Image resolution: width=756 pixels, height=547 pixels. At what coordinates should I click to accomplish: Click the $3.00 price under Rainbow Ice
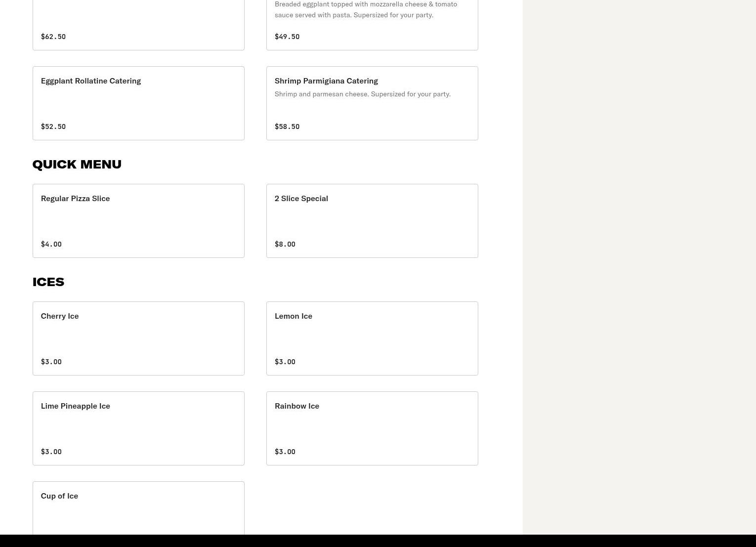285,452
